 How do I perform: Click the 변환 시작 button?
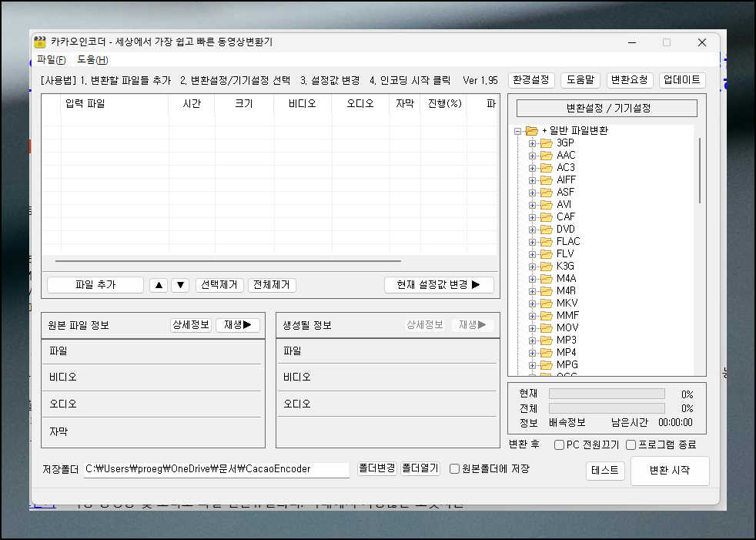click(x=670, y=471)
